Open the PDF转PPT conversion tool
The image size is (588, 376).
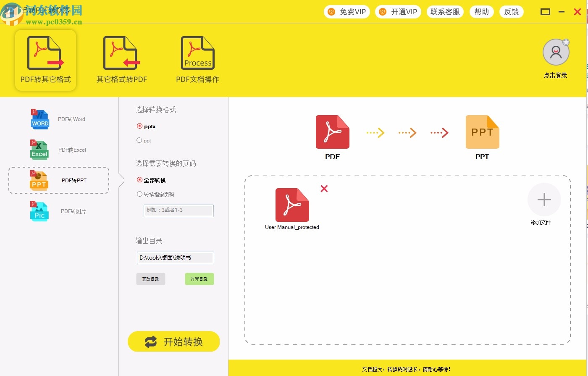point(59,180)
